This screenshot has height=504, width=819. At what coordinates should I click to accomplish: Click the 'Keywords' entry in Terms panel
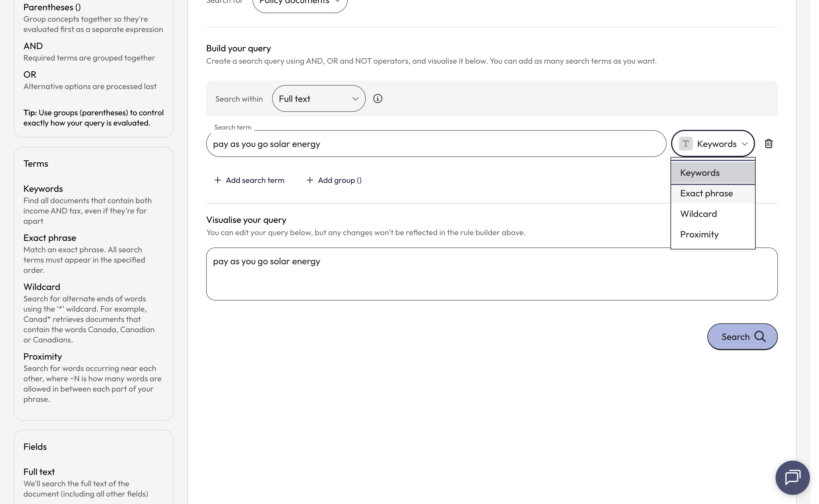coord(43,189)
